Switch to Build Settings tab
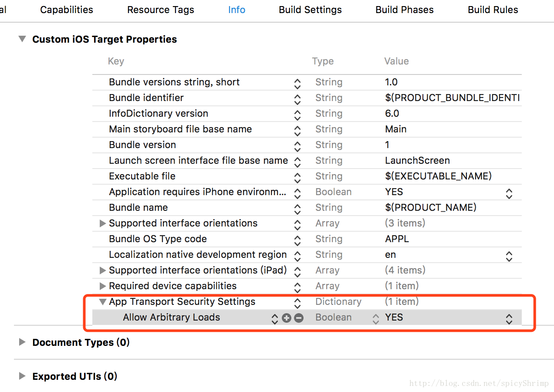This screenshot has width=554, height=392. [310, 10]
